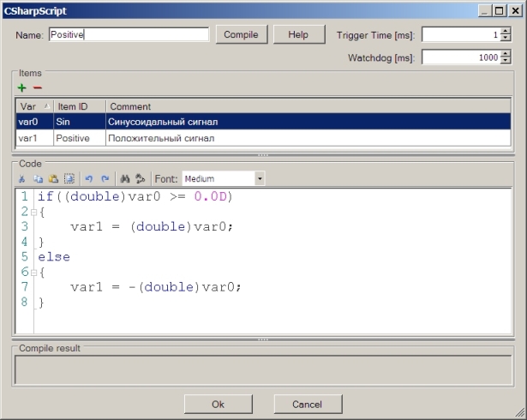This screenshot has height=420, width=527.
Task: Remove selected item with red minus
Action: click(x=38, y=87)
